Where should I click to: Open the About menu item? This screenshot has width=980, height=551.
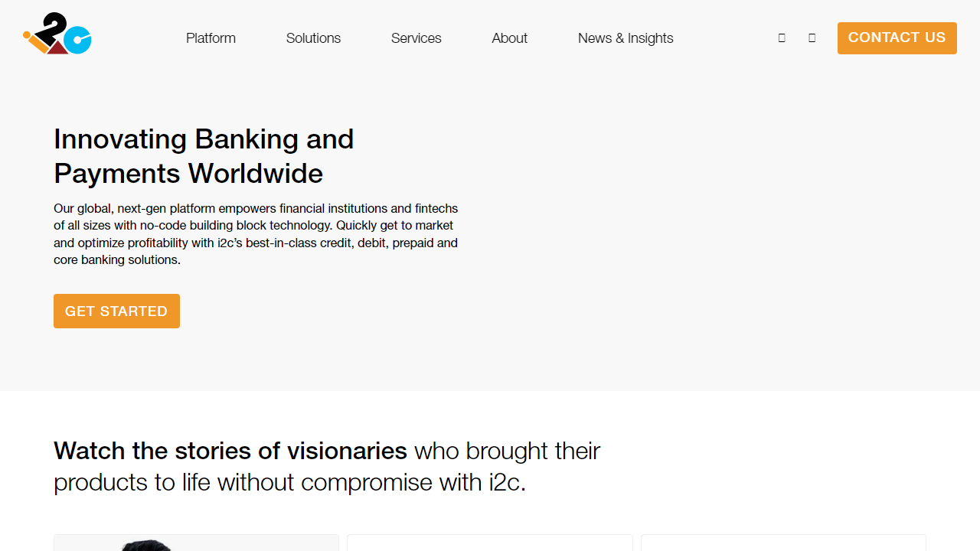[x=509, y=38]
